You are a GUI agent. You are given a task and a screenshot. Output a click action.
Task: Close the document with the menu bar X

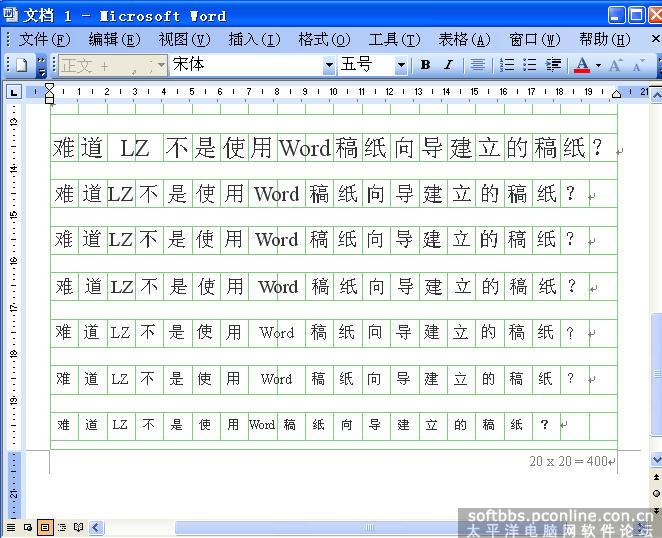pos(656,39)
